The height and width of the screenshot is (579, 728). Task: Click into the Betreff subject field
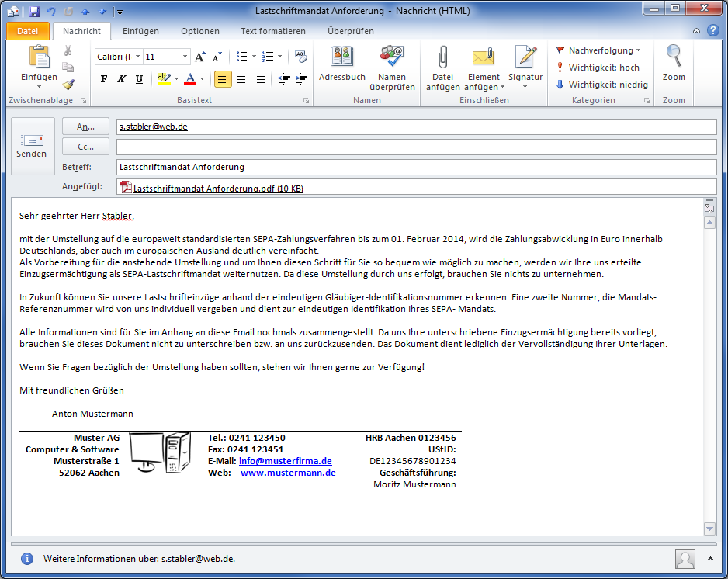(x=417, y=167)
